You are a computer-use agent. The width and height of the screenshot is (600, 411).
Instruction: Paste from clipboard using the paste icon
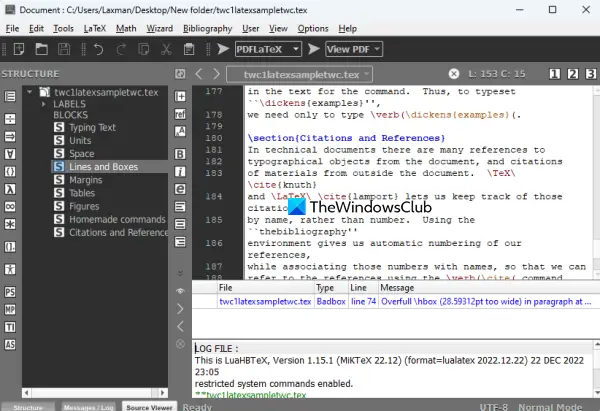click(x=189, y=49)
